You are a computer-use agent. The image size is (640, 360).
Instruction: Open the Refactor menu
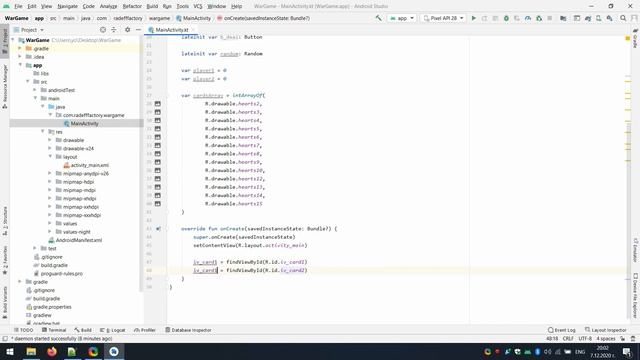pyautogui.click(x=132, y=6)
